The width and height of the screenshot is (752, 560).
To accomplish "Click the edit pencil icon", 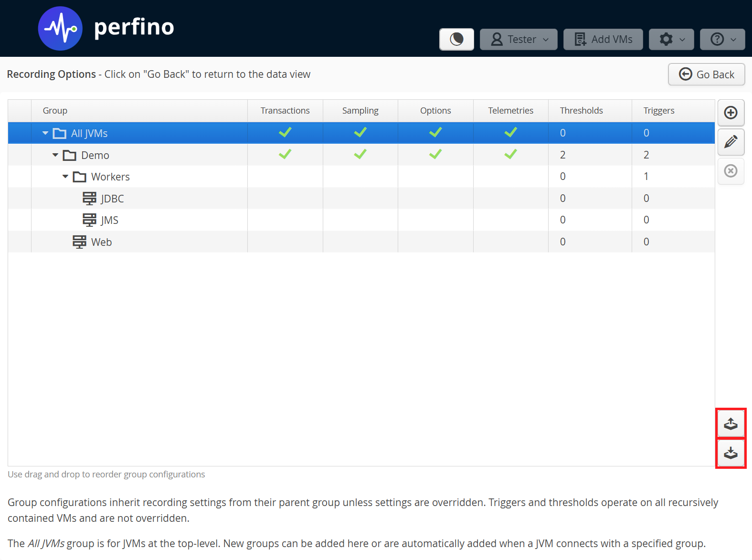I will coord(731,142).
